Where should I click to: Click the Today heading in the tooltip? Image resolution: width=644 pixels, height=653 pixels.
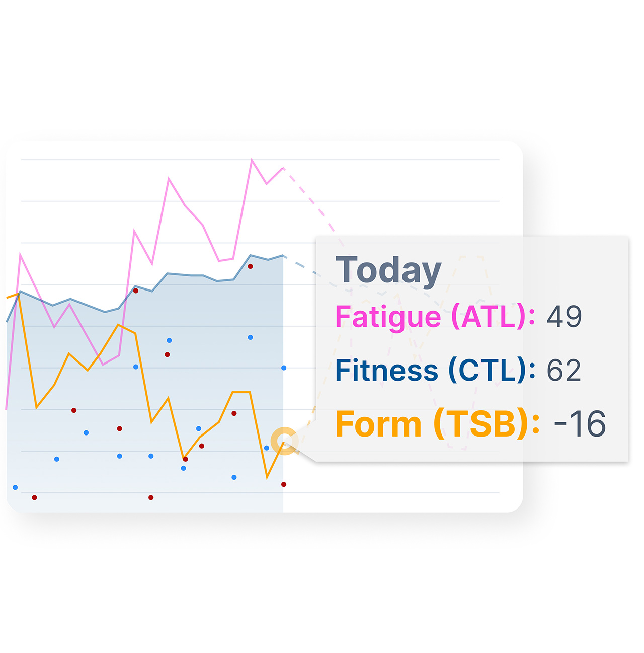pyautogui.click(x=388, y=270)
